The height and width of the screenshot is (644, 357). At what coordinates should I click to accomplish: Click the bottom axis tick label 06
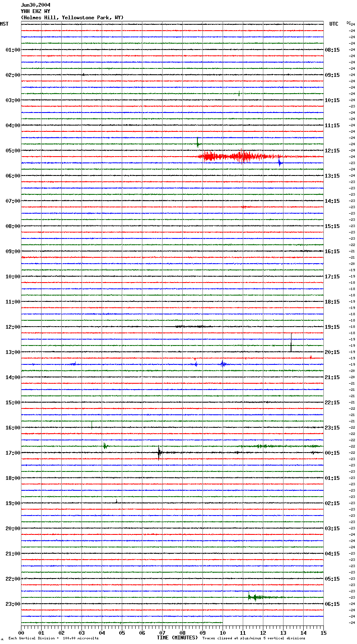(x=142, y=633)
